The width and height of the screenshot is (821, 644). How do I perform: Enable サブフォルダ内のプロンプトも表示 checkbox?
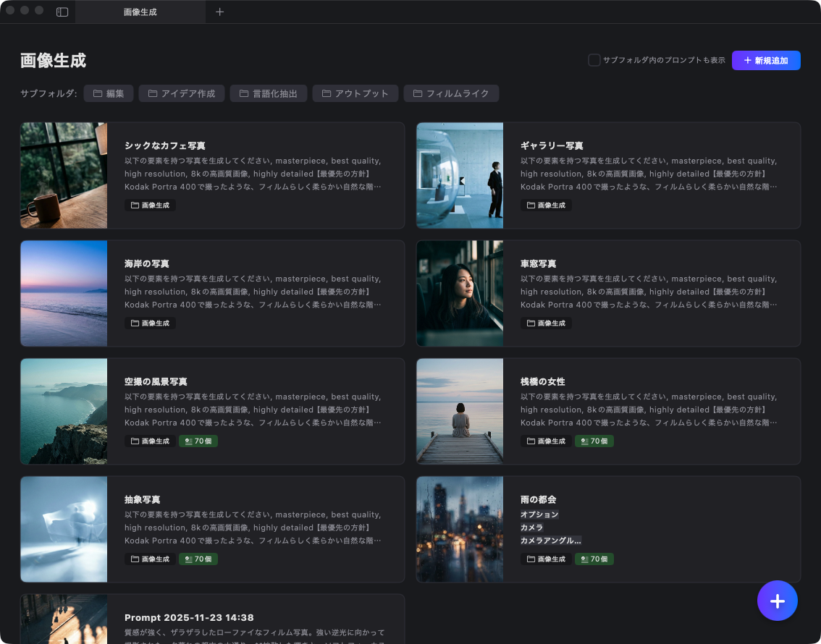594,60
